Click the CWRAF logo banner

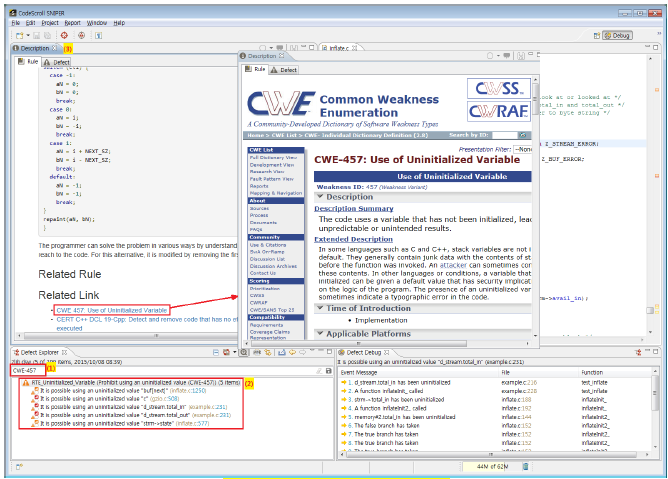[498, 112]
